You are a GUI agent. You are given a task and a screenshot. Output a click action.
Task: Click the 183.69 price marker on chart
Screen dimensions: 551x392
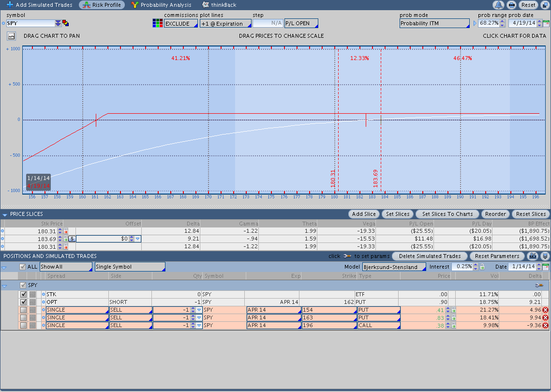pyautogui.click(x=375, y=178)
